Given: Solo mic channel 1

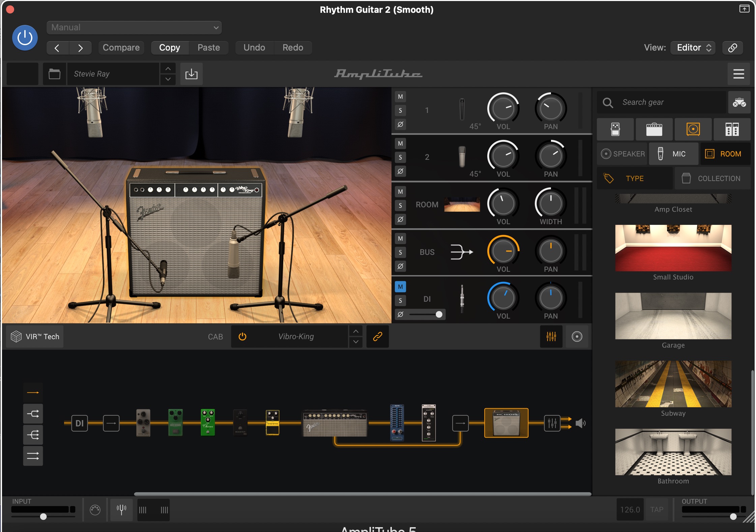Looking at the screenshot, I should [x=400, y=110].
